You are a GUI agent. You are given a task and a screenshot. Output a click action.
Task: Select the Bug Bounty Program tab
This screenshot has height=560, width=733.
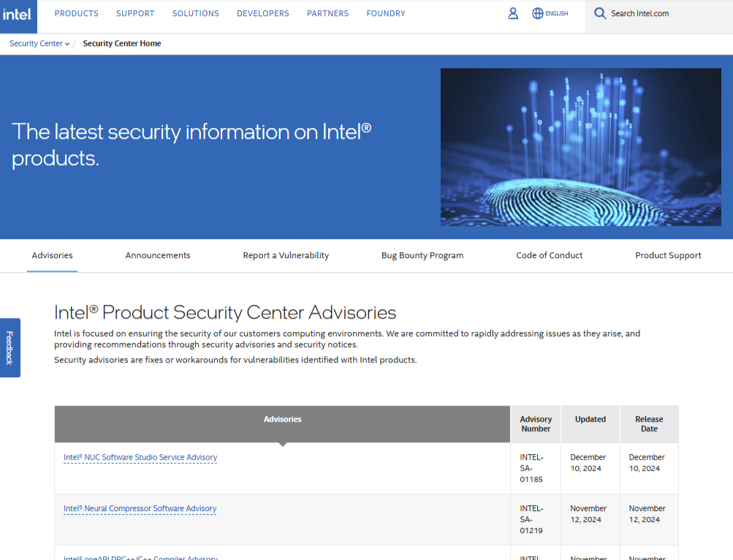(x=422, y=255)
